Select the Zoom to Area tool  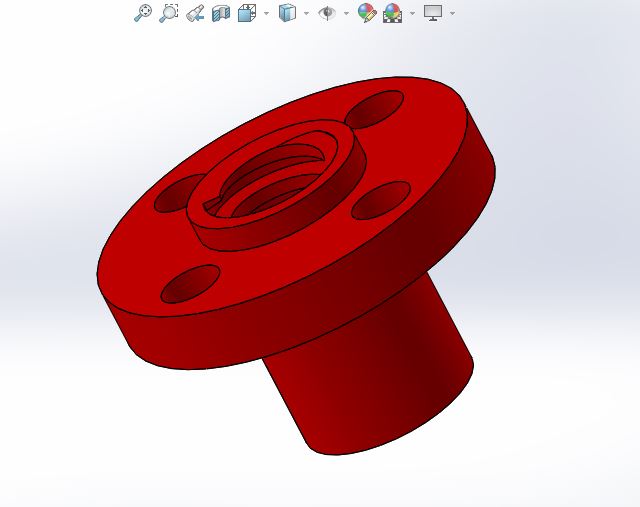(x=169, y=13)
